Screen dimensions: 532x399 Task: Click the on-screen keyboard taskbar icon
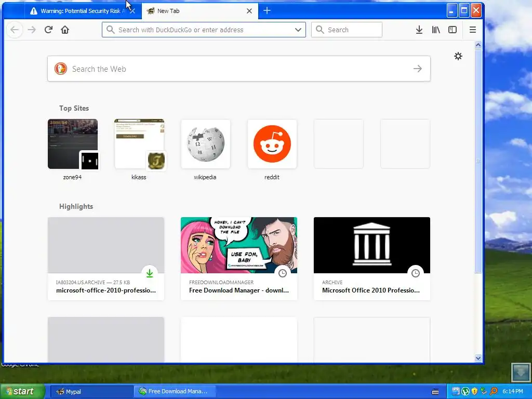tap(435, 392)
